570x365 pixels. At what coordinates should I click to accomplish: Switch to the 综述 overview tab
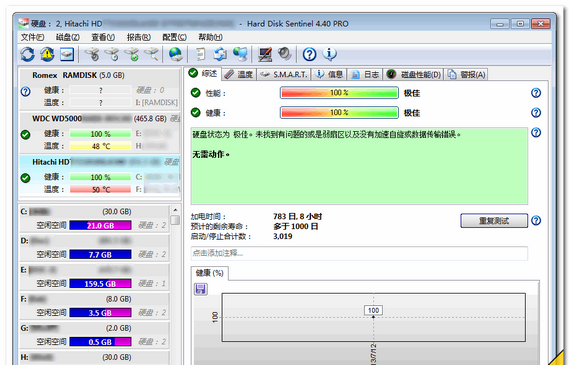point(203,73)
